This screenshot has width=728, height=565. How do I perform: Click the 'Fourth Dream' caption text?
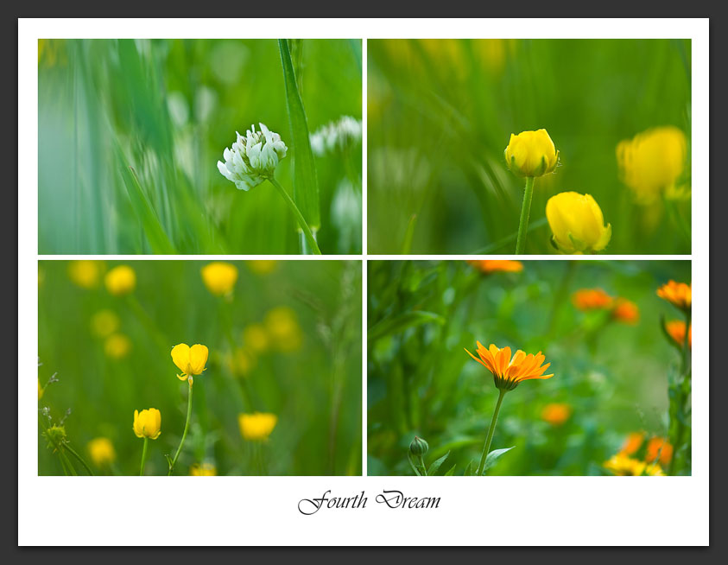pyautogui.click(x=369, y=502)
